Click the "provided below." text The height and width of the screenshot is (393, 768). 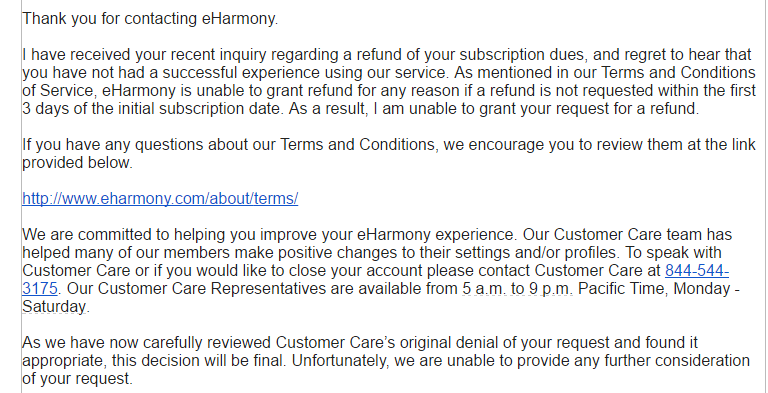coord(77,163)
